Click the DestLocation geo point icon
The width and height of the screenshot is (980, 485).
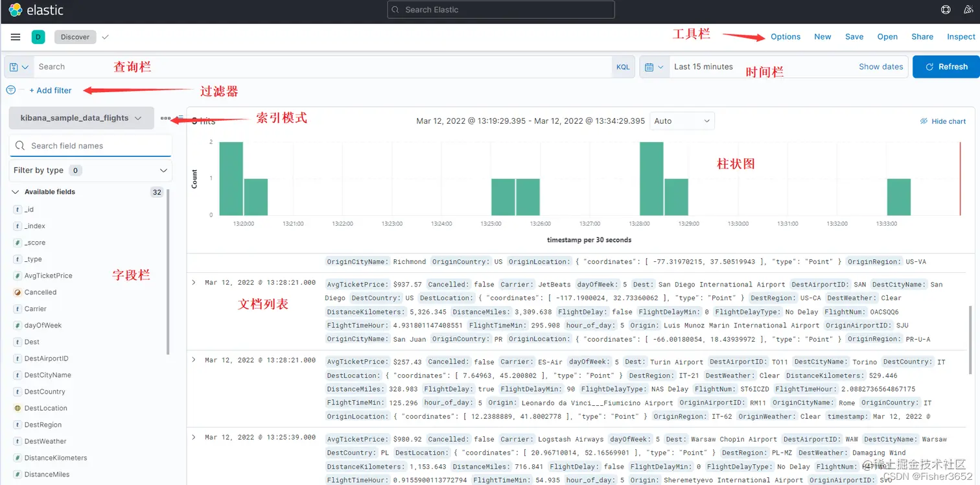click(x=17, y=408)
